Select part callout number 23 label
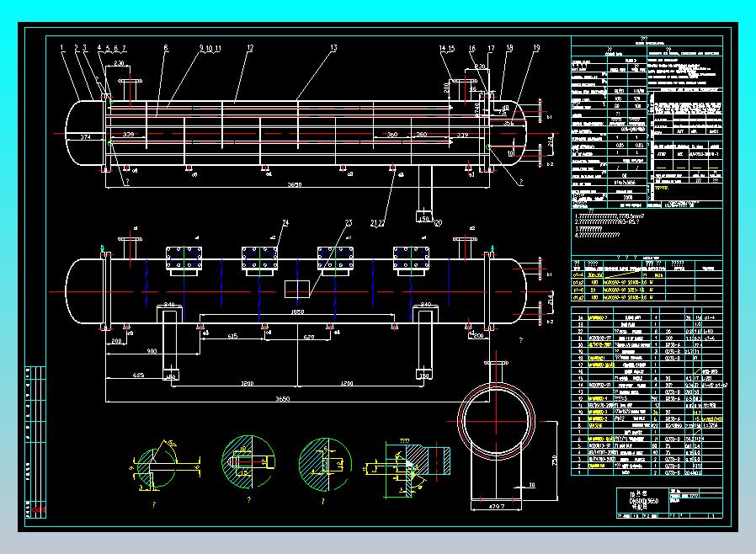This screenshot has width=756, height=554. pyautogui.click(x=348, y=223)
